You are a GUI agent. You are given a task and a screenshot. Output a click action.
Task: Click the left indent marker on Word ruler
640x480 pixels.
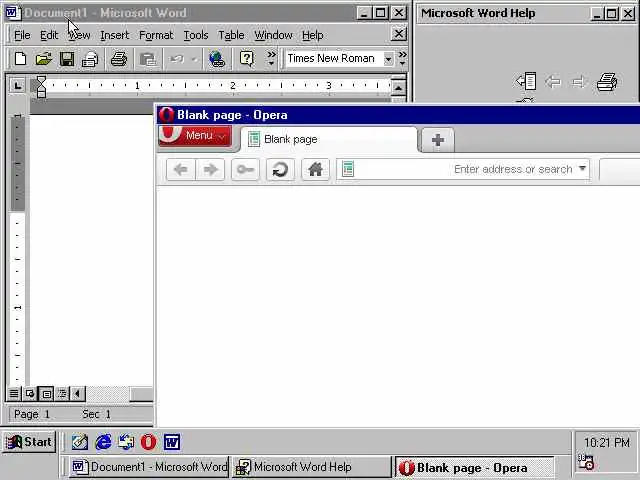pos(41,92)
